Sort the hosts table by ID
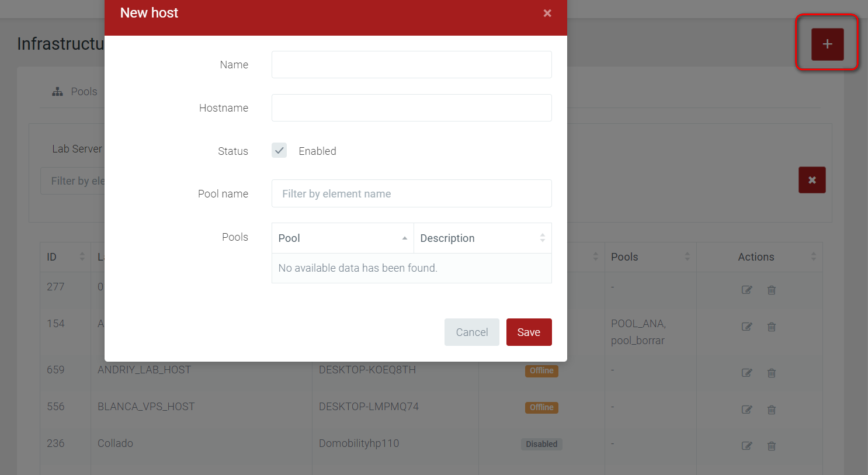The image size is (868, 475). 65,257
